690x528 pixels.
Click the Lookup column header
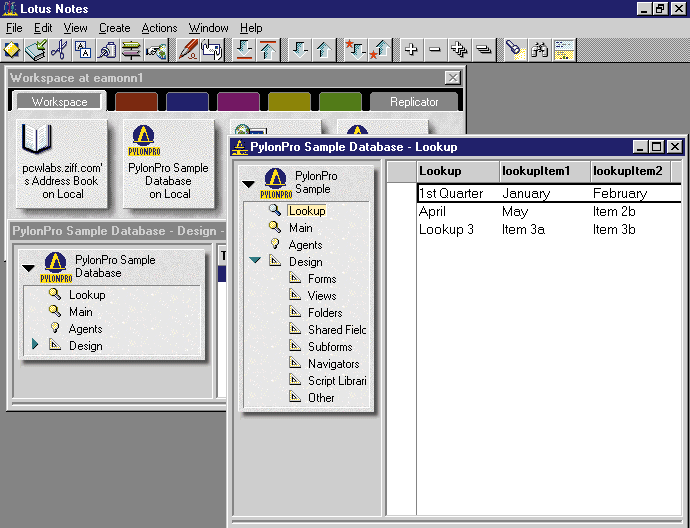click(458, 171)
